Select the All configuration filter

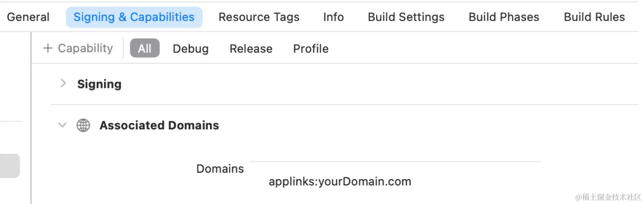coord(145,48)
